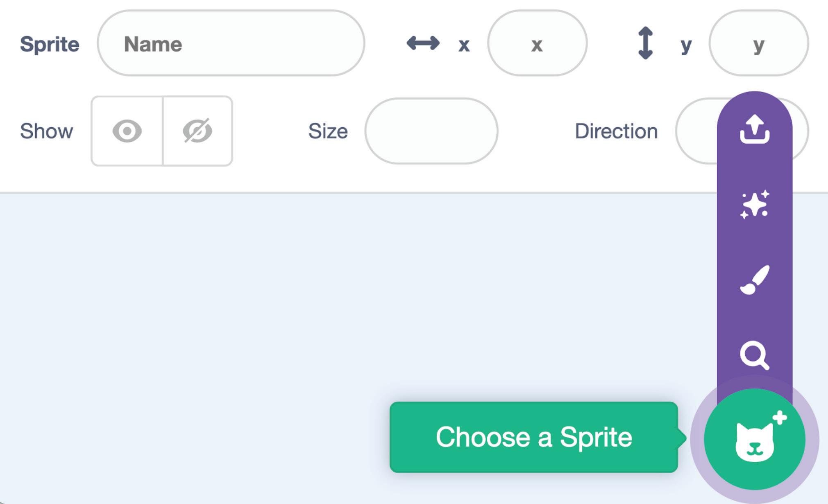Click the "Choose a Sprite" tooltip label
Viewport: 828px width, 504px height.
[x=533, y=437]
